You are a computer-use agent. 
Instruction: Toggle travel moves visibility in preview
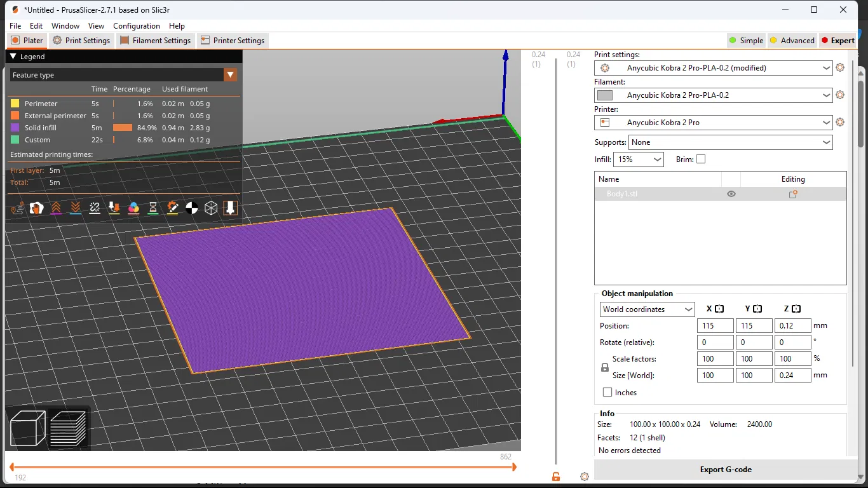17,208
